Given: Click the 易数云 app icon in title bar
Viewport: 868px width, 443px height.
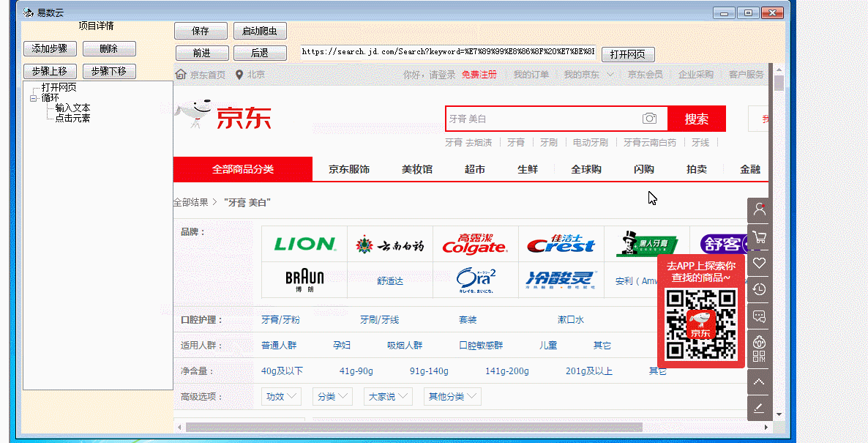Looking at the screenshot, I should point(28,12).
